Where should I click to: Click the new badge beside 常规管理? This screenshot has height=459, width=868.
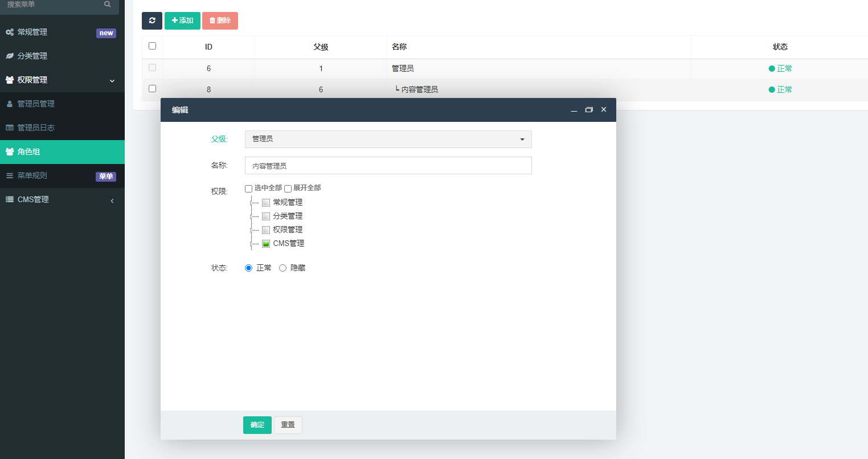click(106, 33)
